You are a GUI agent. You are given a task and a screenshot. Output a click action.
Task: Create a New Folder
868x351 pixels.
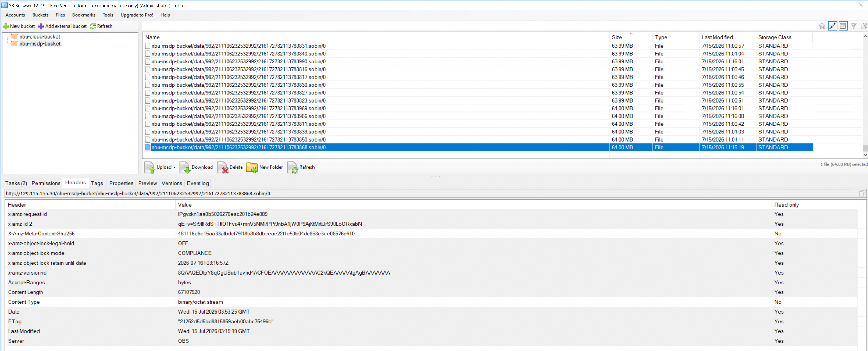[265, 167]
